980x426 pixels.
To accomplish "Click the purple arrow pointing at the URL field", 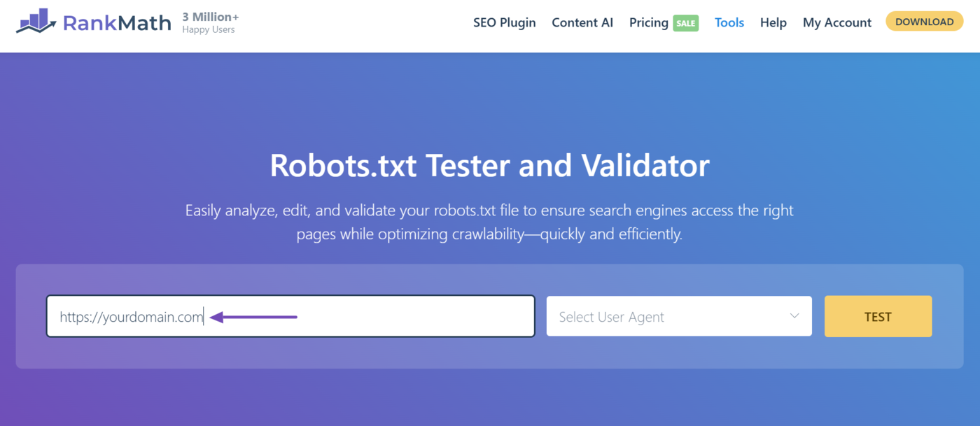I will [252, 316].
